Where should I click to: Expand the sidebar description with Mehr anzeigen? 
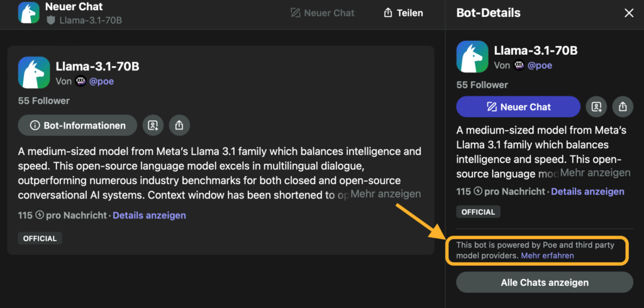pos(595,173)
